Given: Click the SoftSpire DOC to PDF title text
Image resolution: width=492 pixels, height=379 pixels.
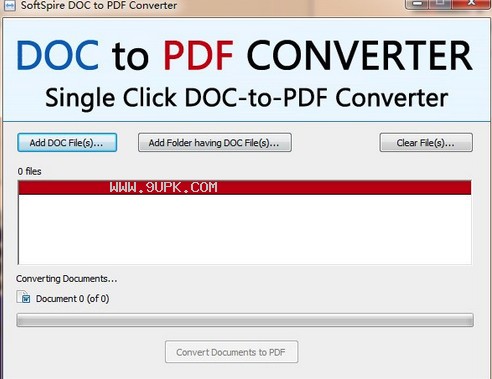Looking at the screenshot, I should pyautogui.click(x=99, y=5).
